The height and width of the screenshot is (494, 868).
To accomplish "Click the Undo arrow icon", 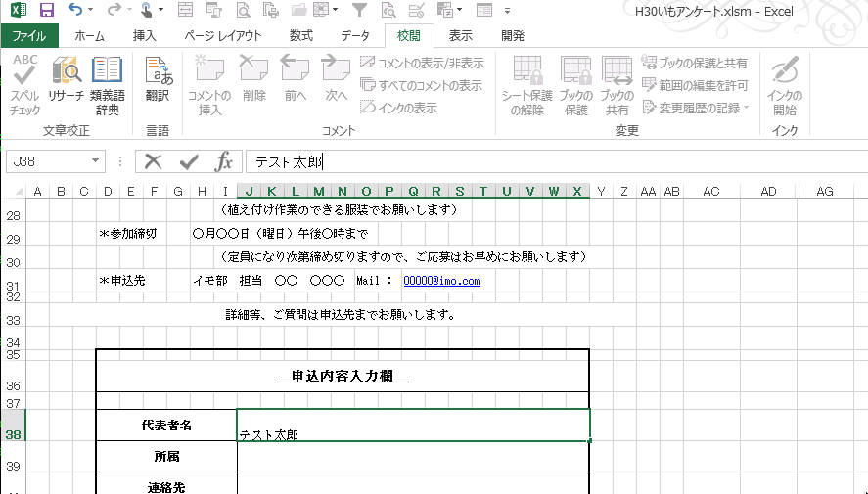I will [x=75, y=11].
